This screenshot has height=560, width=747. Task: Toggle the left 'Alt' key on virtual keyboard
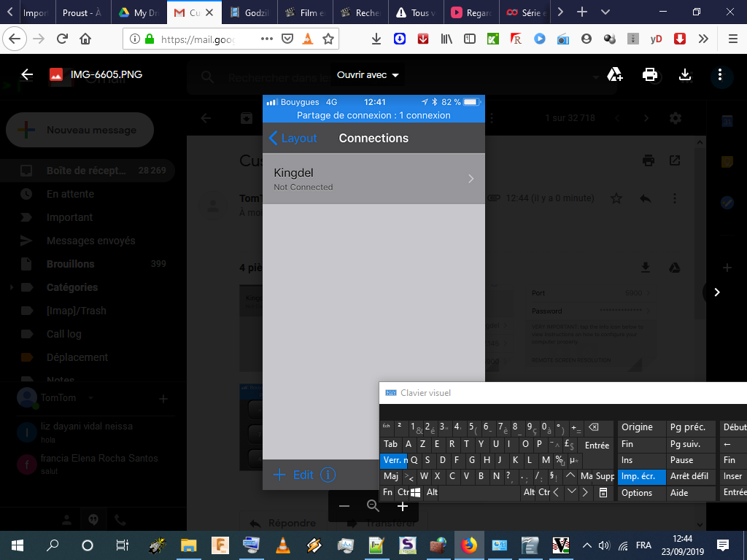[432, 492]
